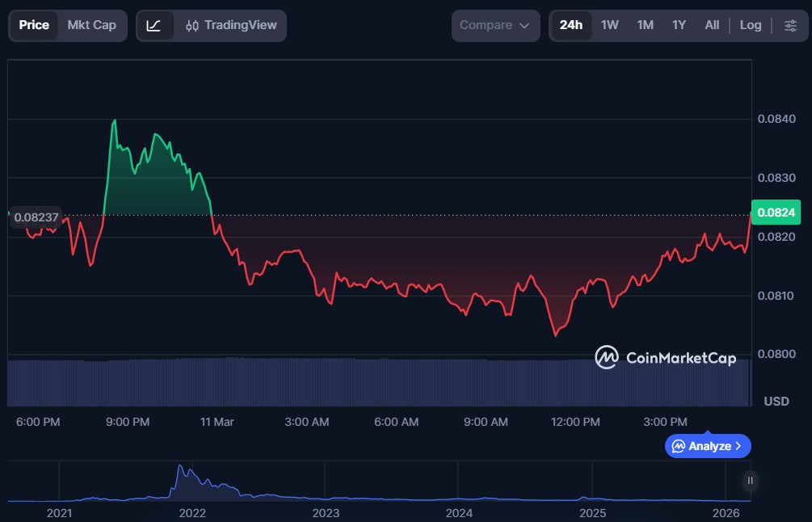
Task: Click the 0.08237 opening price label
Action: pyautogui.click(x=36, y=217)
